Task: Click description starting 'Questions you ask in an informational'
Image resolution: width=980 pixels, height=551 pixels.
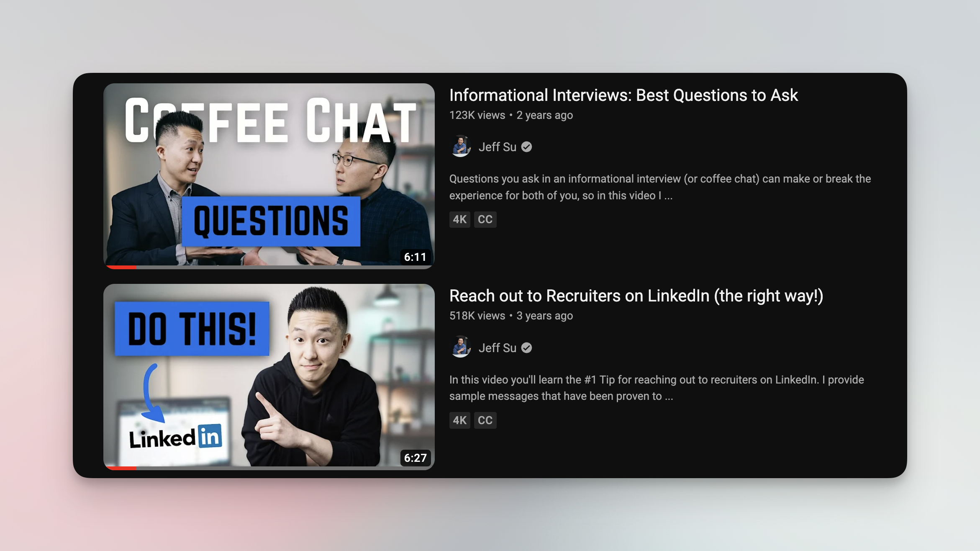Action: (x=660, y=187)
